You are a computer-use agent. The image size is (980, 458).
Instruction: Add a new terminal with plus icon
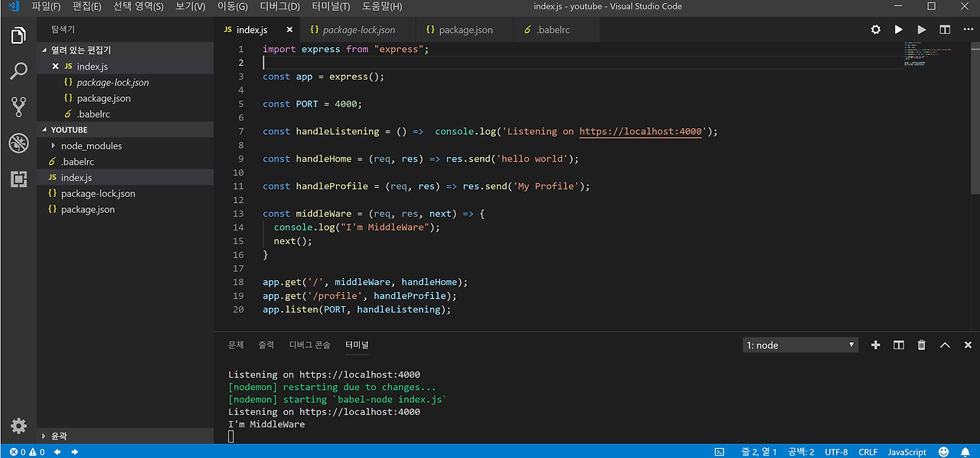point(876,345)
